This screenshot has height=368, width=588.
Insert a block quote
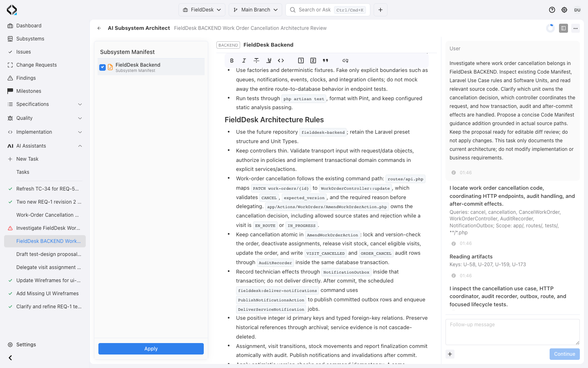(x=325, y=61)
